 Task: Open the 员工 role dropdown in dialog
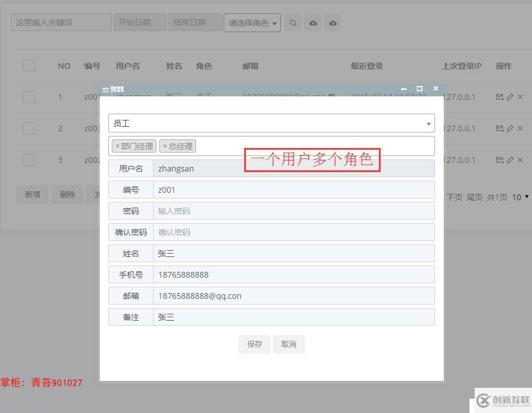271,123
